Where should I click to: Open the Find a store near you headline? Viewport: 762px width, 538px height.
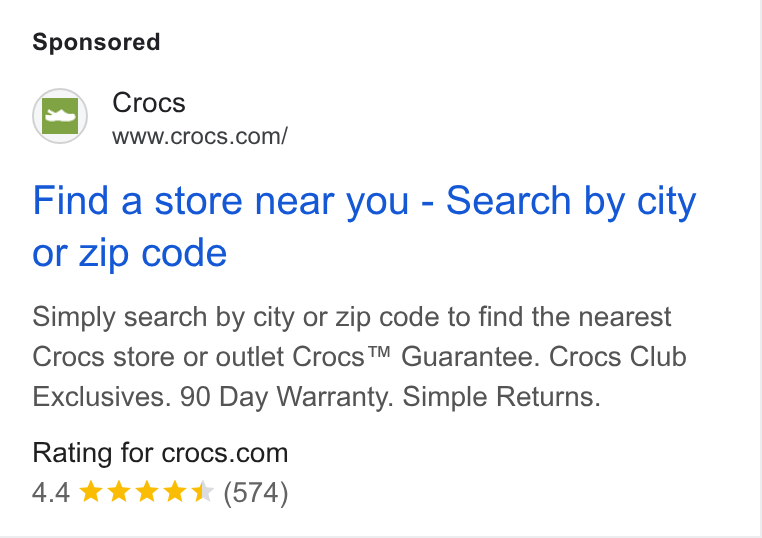coord(364,226)
